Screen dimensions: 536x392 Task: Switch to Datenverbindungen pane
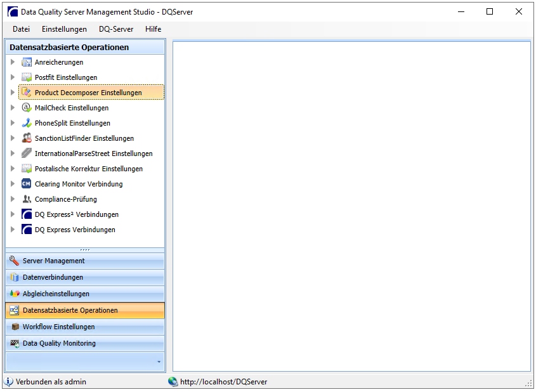85,277
